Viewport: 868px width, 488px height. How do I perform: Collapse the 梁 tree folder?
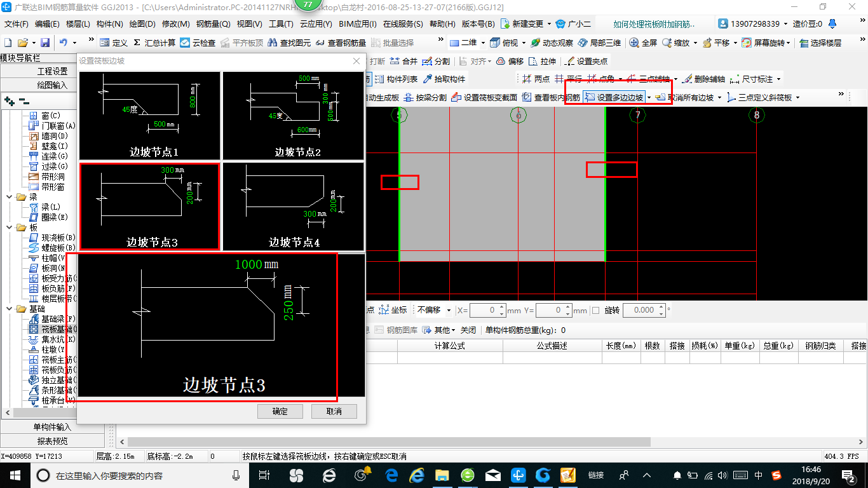point(9,197)
